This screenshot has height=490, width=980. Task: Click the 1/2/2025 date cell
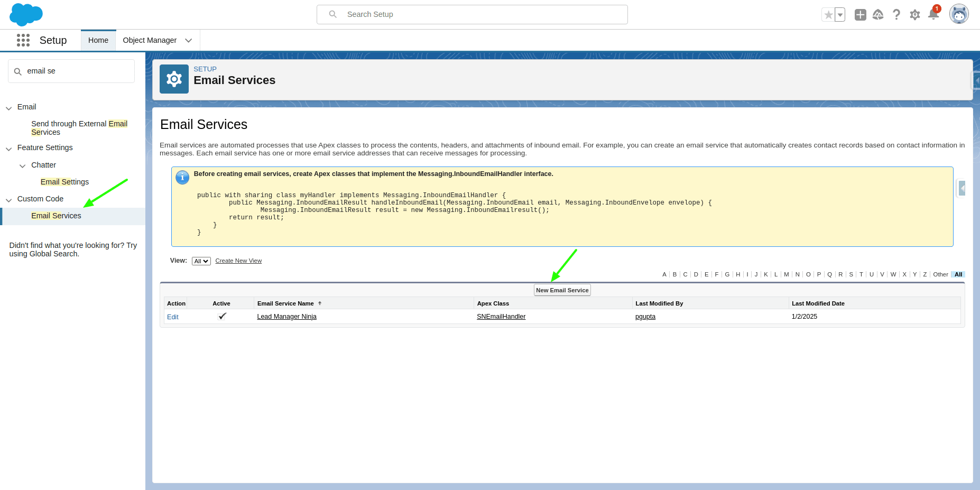pyautogui.click(x=805, y=317)
